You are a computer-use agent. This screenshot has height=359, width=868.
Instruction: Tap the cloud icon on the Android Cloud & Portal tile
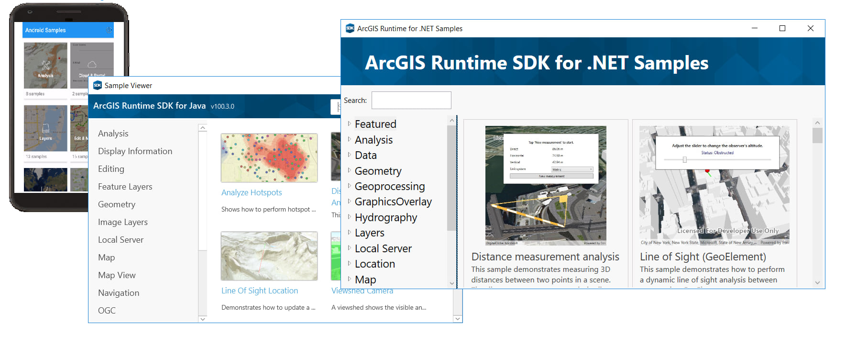tap(92, 64)
